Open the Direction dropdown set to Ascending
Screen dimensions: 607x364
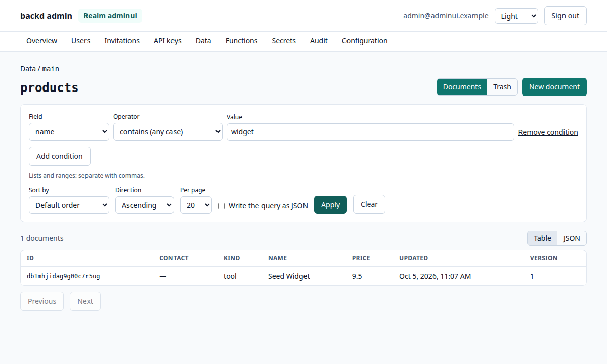point(145,205)
